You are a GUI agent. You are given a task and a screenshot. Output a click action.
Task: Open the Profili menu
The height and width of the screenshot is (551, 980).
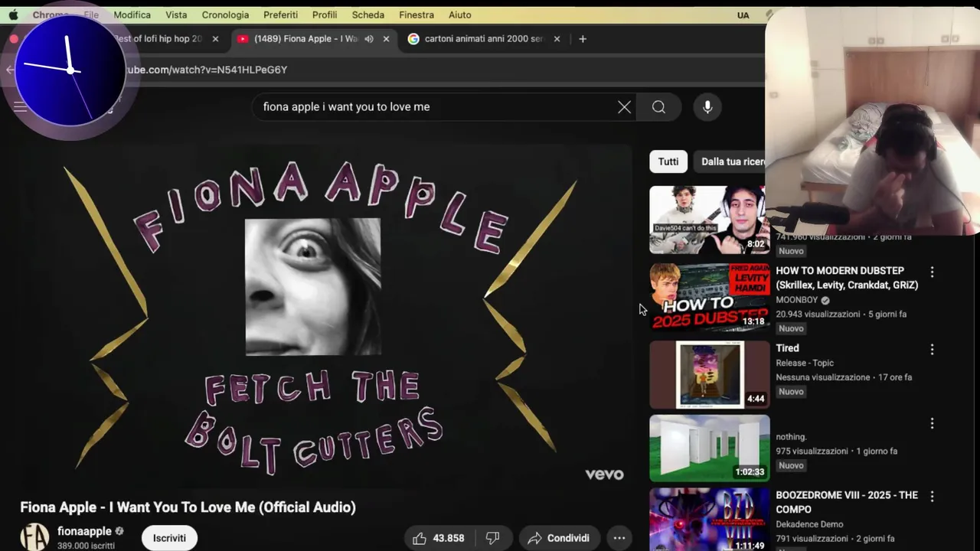pos(325,15)
